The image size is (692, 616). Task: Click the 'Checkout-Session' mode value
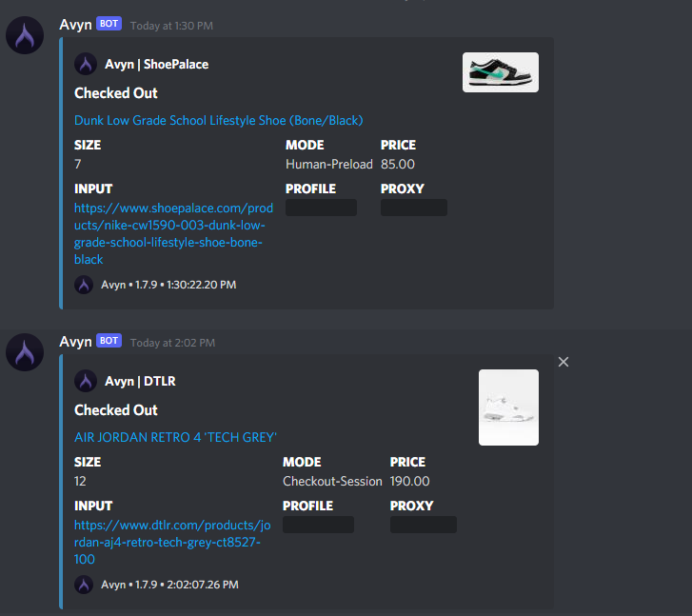[332, 481]
